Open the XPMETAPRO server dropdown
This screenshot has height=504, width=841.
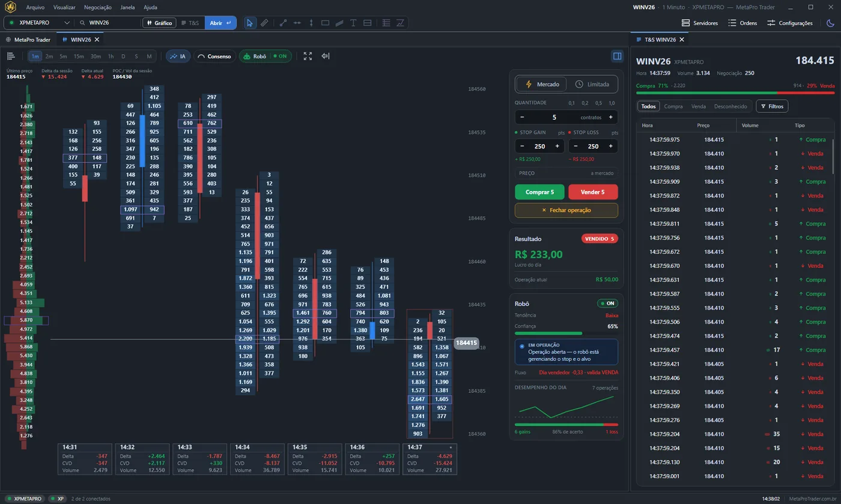pos(38,23)
